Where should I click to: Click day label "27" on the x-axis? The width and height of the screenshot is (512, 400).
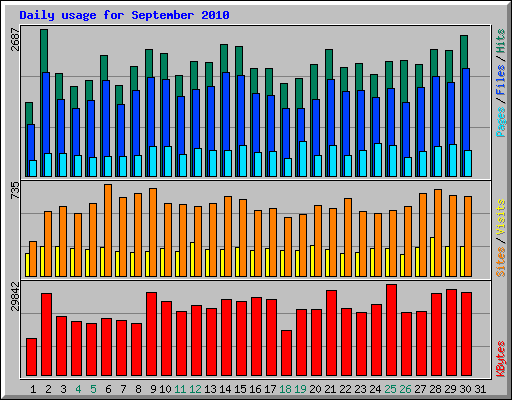click(420, 389)
